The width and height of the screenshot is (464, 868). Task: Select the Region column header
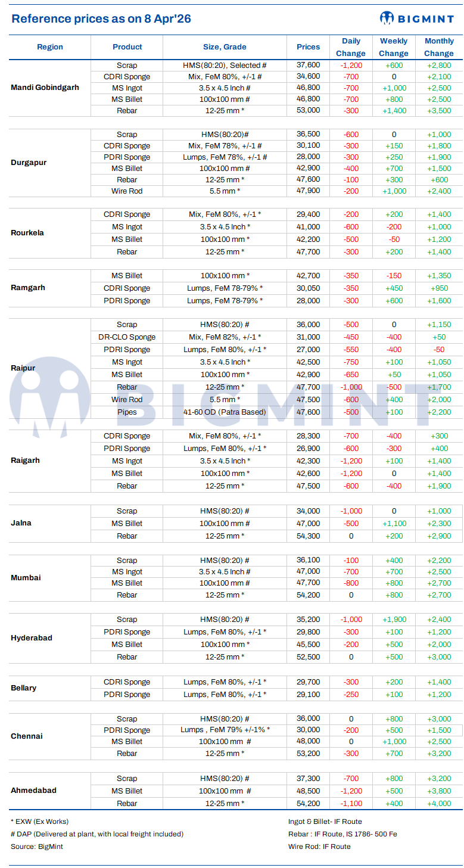coord(50,47)
